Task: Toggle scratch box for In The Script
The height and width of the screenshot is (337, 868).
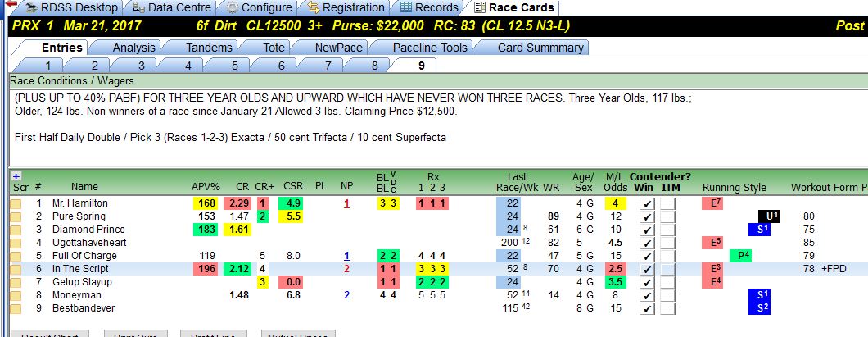Action: [x=16, y=269]
